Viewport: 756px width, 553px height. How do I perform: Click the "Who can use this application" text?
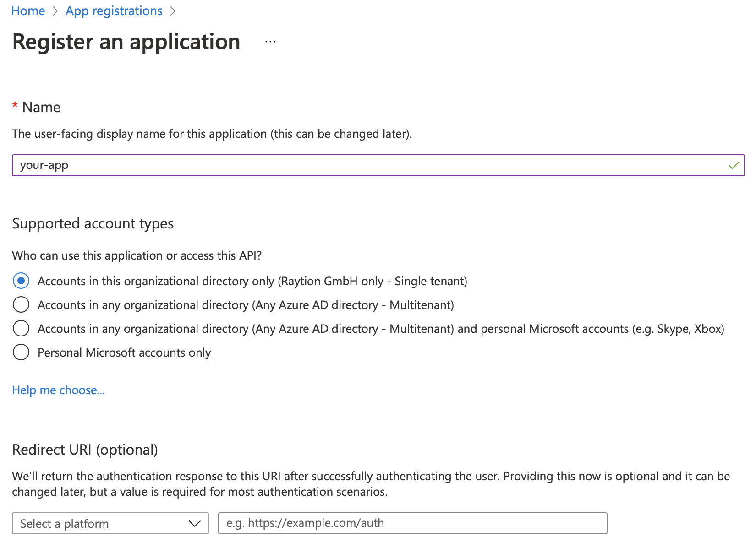point(137,255)
